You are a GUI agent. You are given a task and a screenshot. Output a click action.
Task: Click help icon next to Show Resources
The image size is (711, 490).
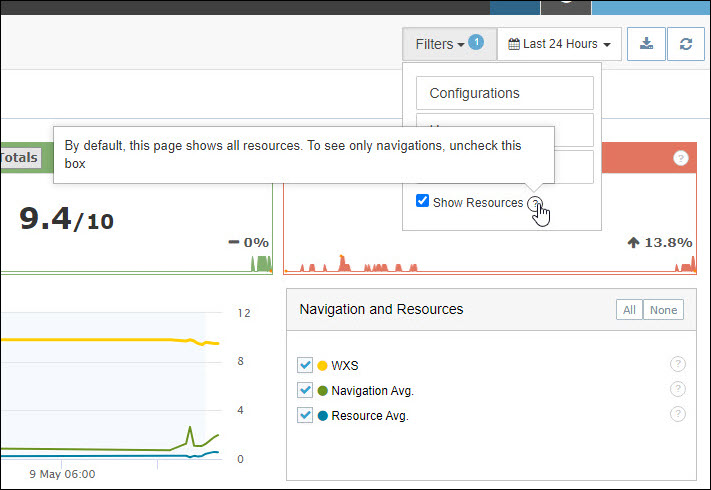pyautogui.click(x=536, y=203)
